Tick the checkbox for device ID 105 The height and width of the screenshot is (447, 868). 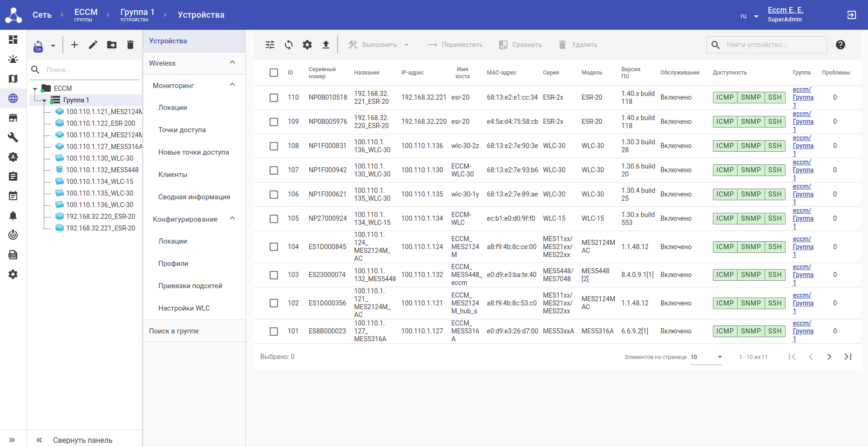click(x=274, y=219)
